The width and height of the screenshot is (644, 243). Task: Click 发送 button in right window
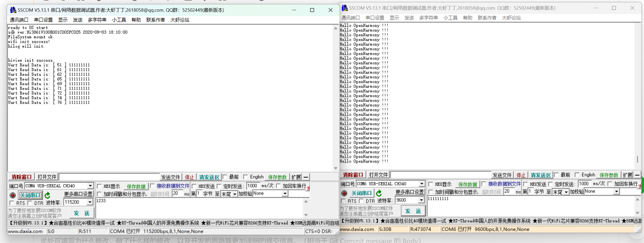413,211
